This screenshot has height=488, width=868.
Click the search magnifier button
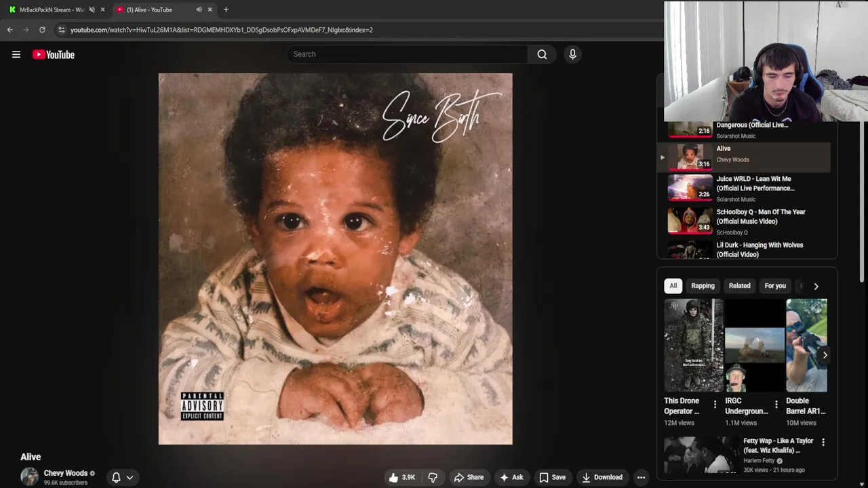point(542,54)
